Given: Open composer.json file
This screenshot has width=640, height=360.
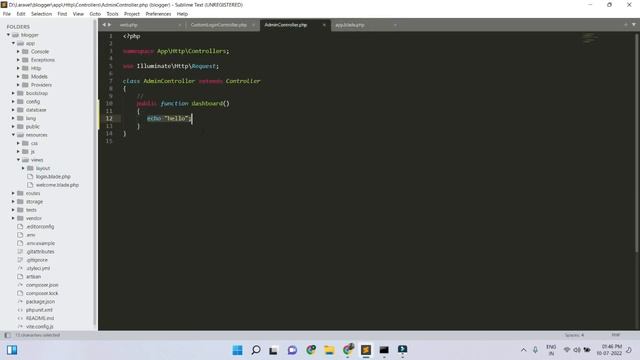Looking at the screenshot, I should point(42,285).
